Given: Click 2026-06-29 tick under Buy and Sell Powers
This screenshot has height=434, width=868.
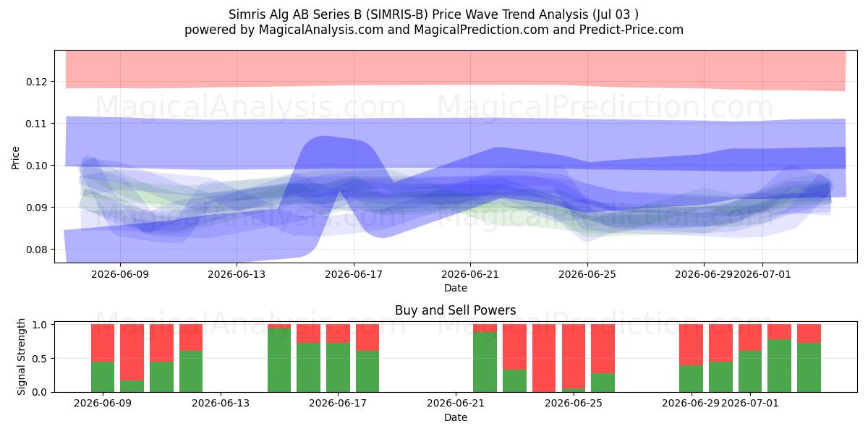Looking at the screenshot, I should (691, 404).
